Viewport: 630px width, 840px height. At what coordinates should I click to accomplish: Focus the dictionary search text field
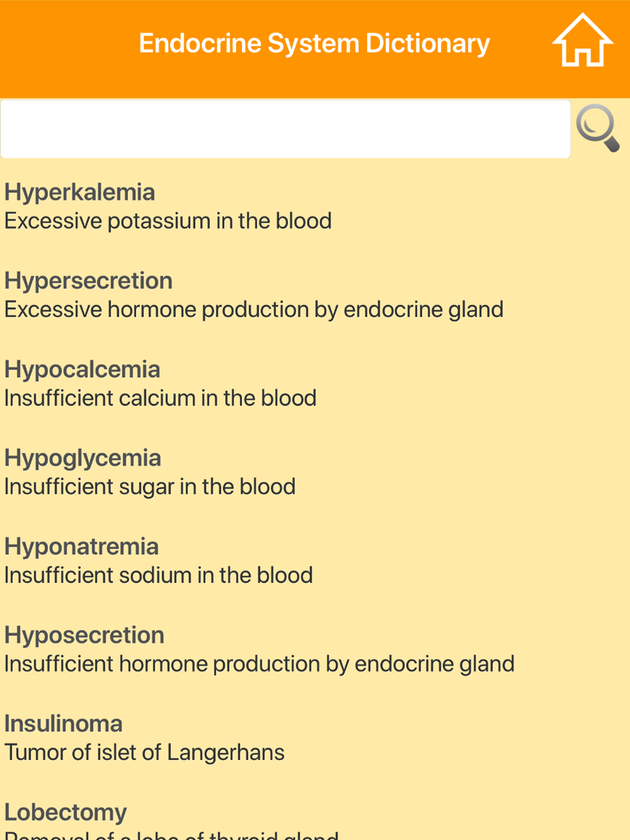[285, 128]
